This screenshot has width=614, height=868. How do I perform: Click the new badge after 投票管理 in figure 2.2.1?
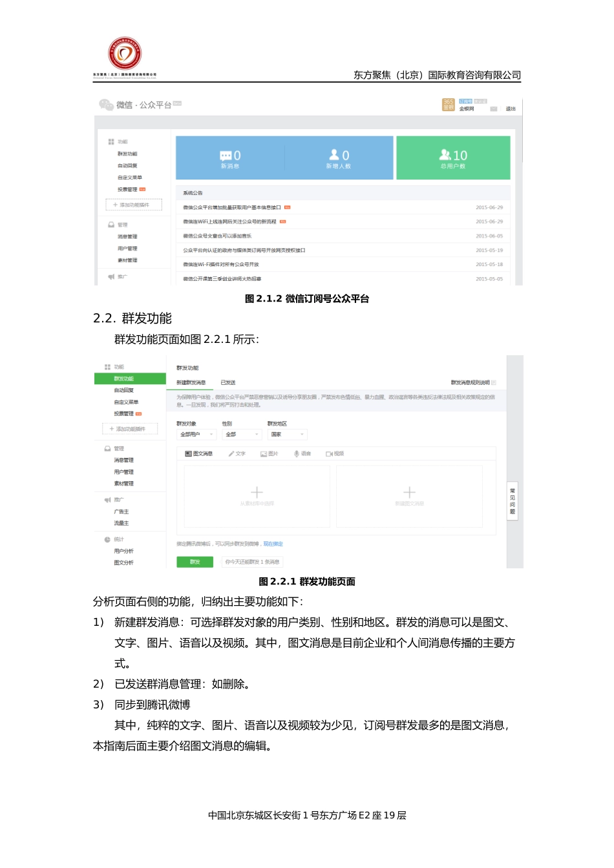click(138, 414)
